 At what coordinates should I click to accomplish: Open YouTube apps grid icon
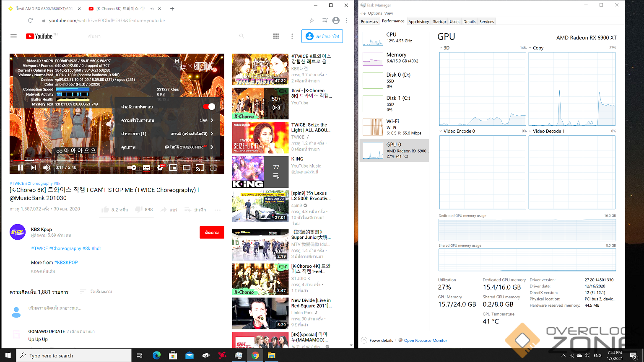tap(276, 36)
